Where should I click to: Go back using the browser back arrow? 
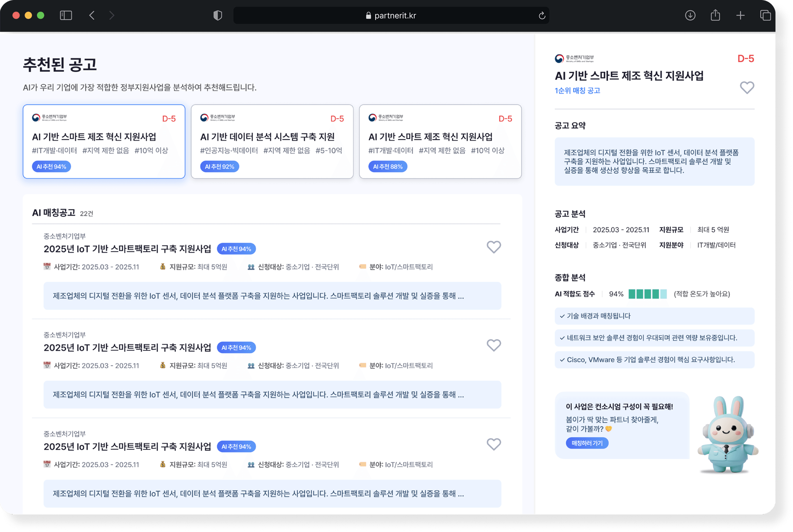[92, 15]
